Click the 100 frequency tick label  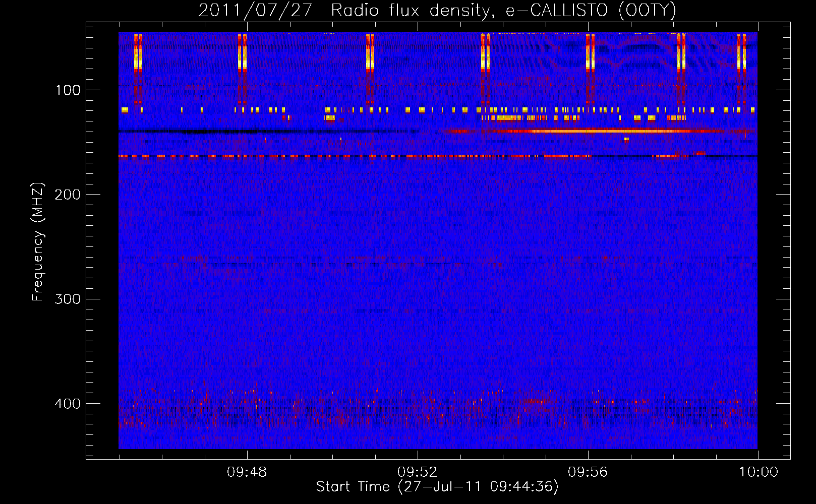pos(68,91)
